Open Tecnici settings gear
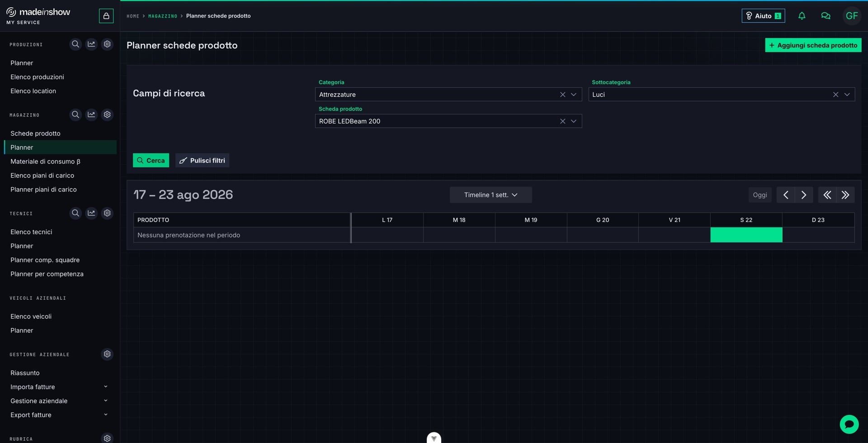 [107, 213]
